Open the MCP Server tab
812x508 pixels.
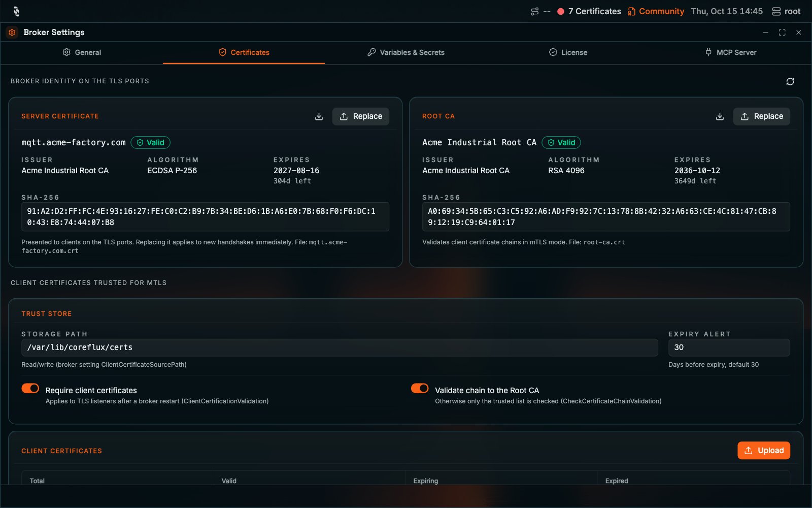click(x=731, y=52)
